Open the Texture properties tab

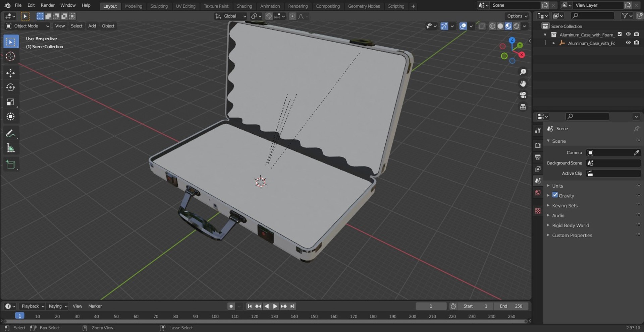tap(538, 211)
